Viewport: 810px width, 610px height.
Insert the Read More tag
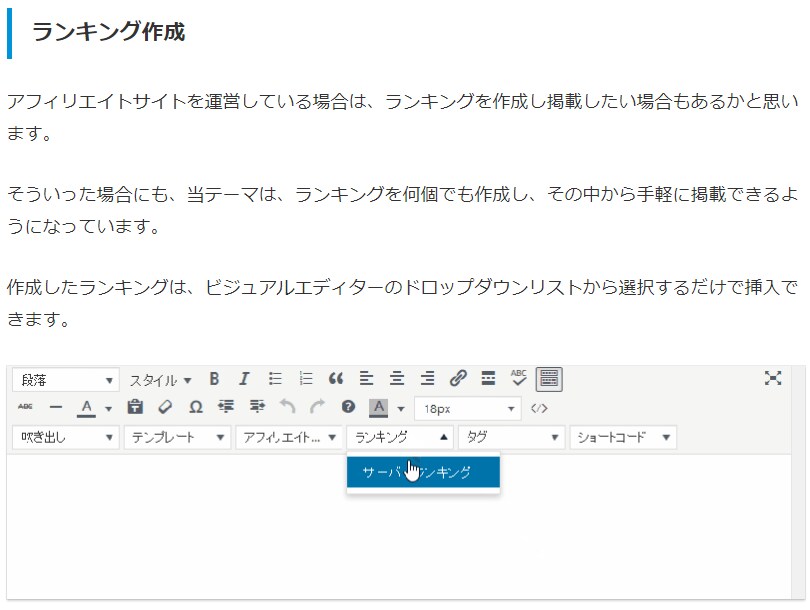(x=488, y=379)
